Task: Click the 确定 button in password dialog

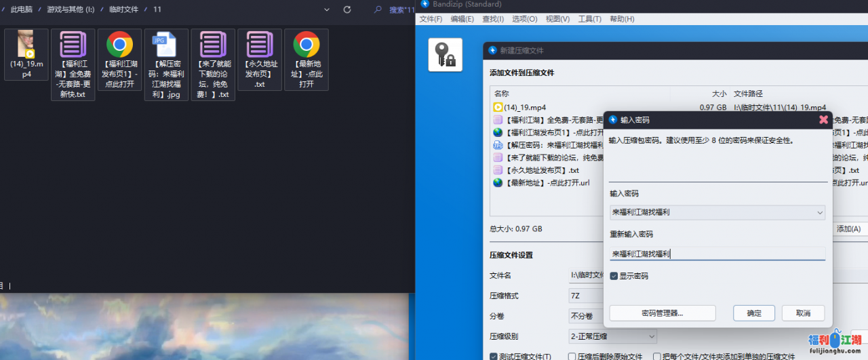Action: (x=754, y=313)
